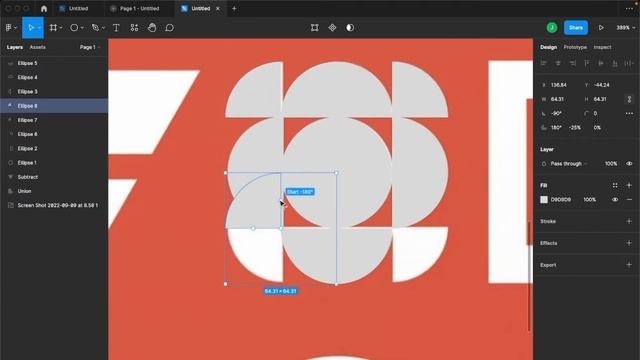Select the Union layer
640x360 pixels.
[x=54, y=191]
